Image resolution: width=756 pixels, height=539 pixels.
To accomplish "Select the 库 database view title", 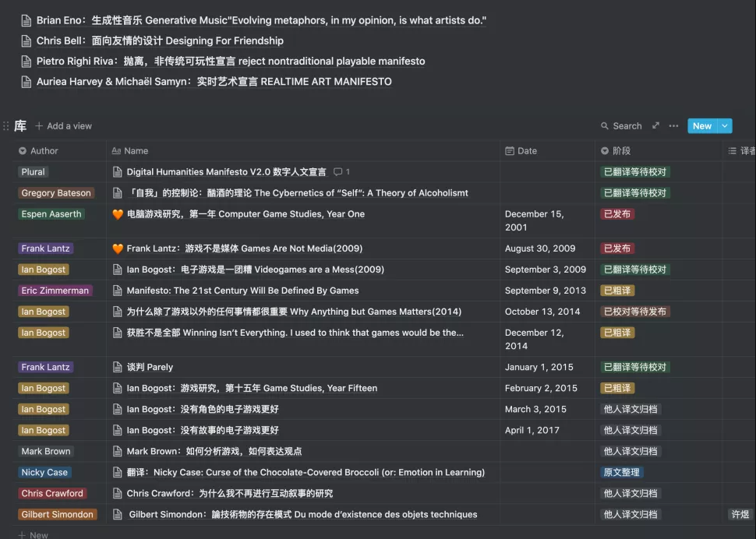I will [x=20, y=126].
